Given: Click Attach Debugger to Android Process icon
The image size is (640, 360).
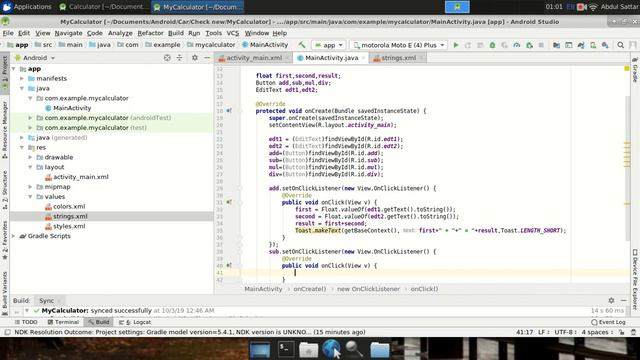Looking at the screenshot, I should (x=529, y=45).
